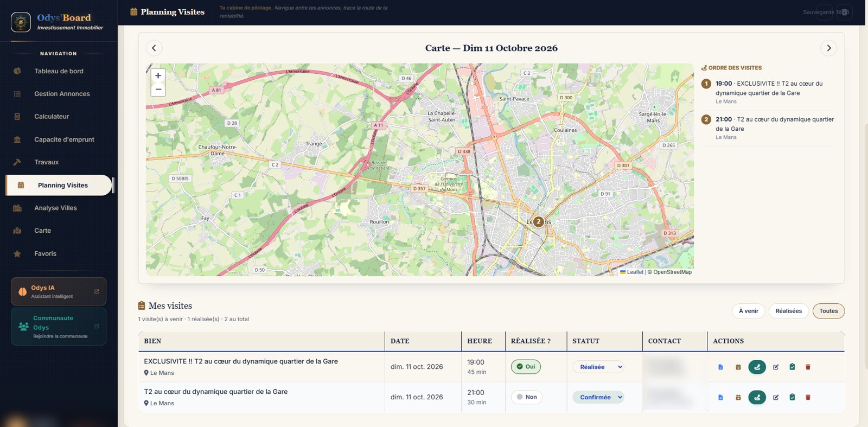Open checklist clipboard for EXCLUSIVITE visit
Image resolution: width=868 pixels, height=427 pixels.
click(x=792, y=367)
